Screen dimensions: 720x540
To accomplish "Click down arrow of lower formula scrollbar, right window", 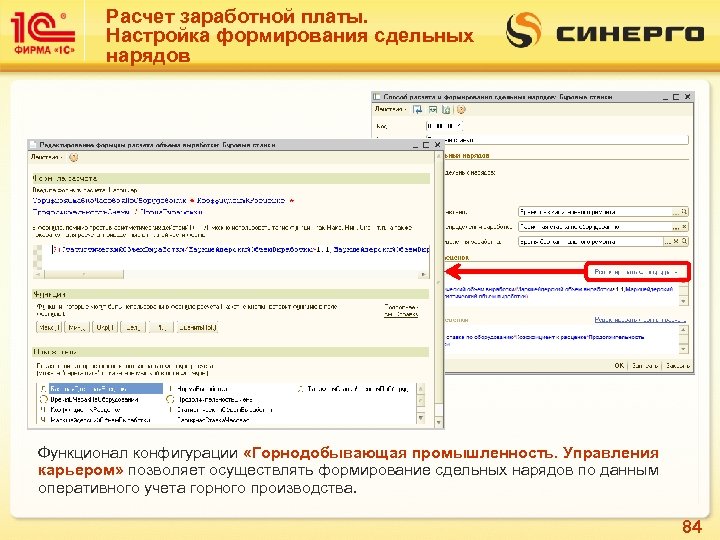I will (684, 349).
